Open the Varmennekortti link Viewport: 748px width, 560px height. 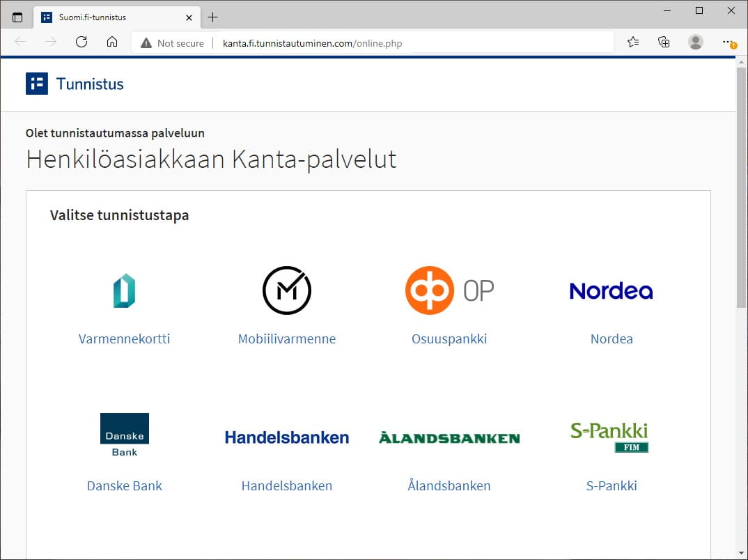click(124, 339)
